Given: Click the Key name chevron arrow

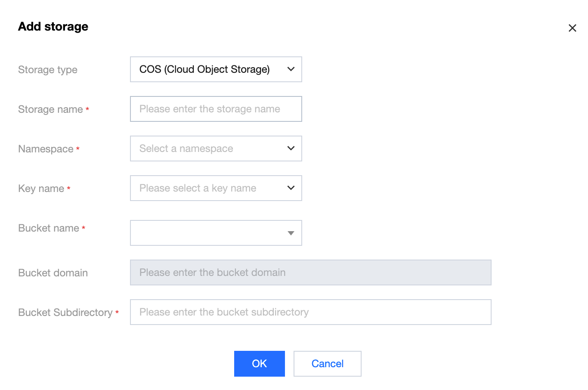Looking at the screenshot, I should click(291, 188).
